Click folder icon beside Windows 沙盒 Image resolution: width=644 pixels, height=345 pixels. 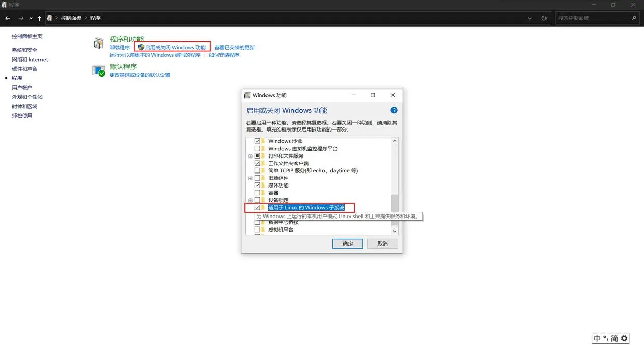(x=264, y=141)
